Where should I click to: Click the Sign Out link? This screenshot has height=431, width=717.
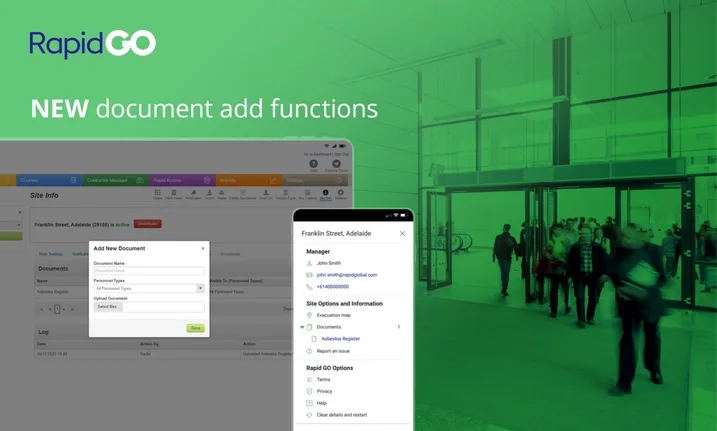point(341,154)
